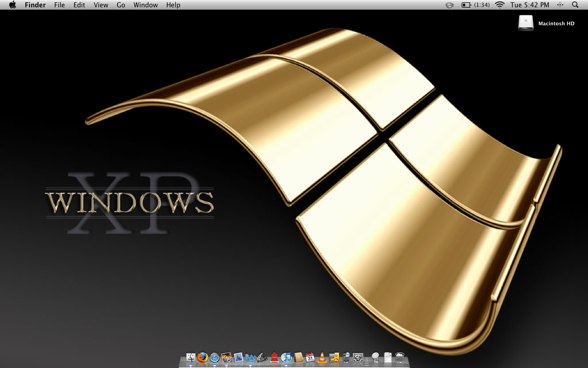Open the Trash in the dock

400,357
